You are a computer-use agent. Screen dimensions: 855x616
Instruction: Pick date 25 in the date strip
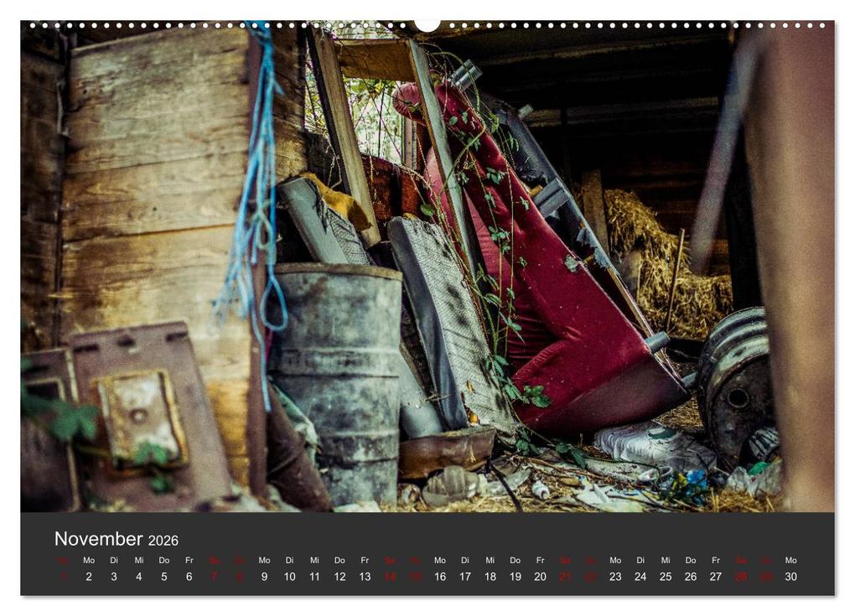pos(666,577)
